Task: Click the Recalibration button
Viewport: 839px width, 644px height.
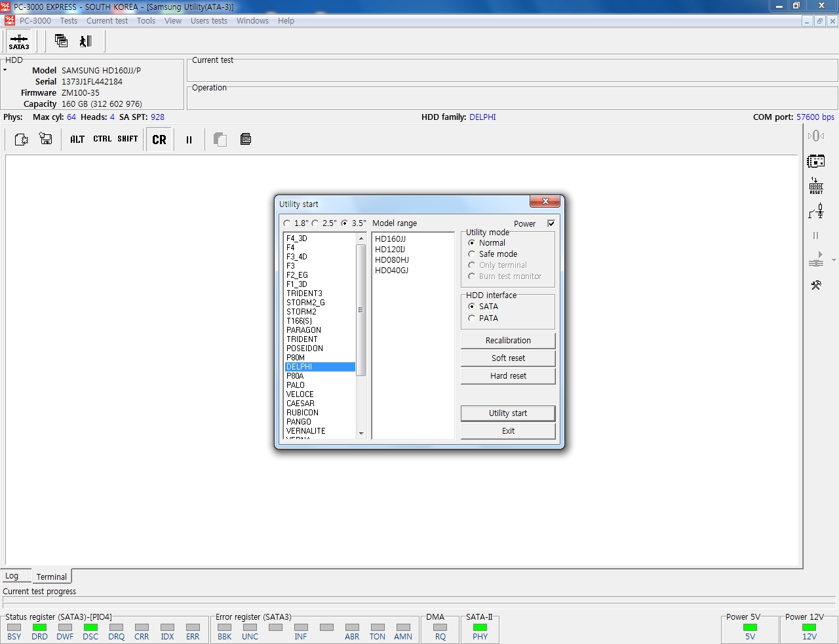Action: (508, 341)
